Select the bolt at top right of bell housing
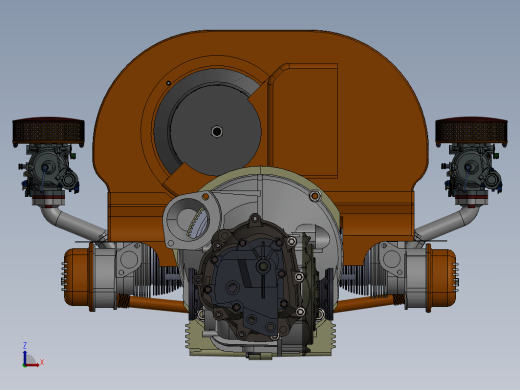 coord(314,196)
